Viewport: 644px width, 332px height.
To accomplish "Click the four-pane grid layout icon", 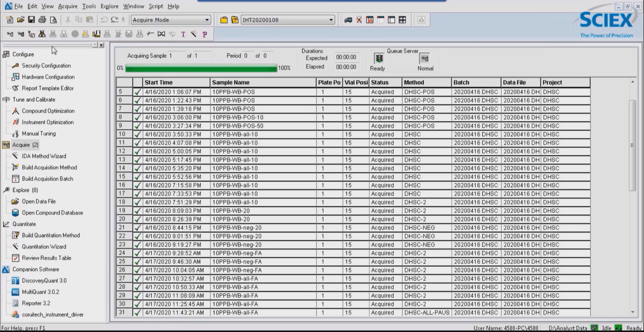I will (402, 20).
